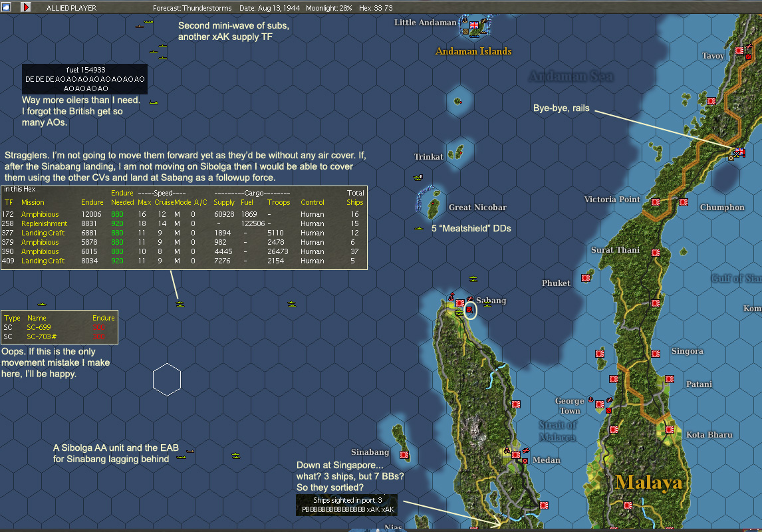Image resolution: width=762 pixels, height=532 pixels.
Task: Select the Kota Bharu base flag
Action: pyautogui.click(x=669, y=430)
